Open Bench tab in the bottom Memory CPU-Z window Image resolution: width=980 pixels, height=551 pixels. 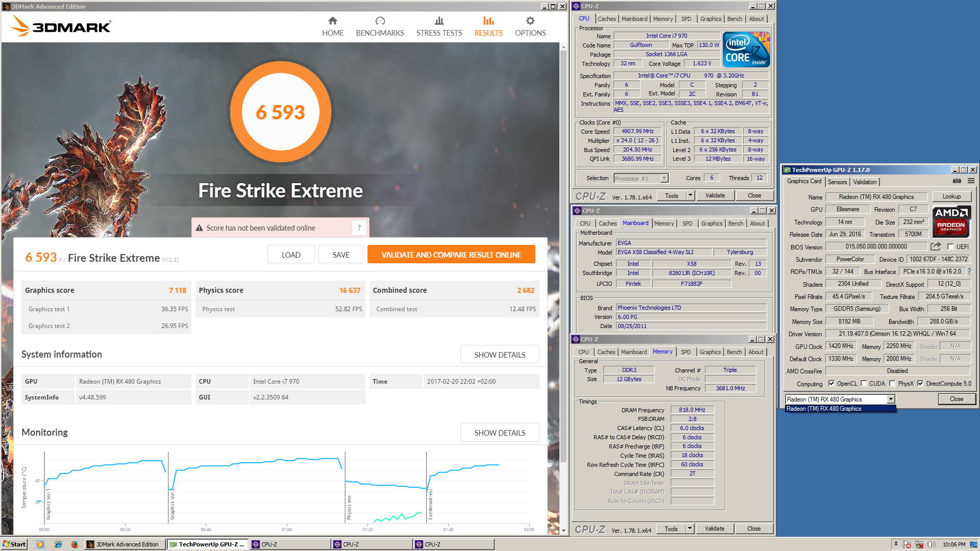pyautogui.click(x=734, y=352)
